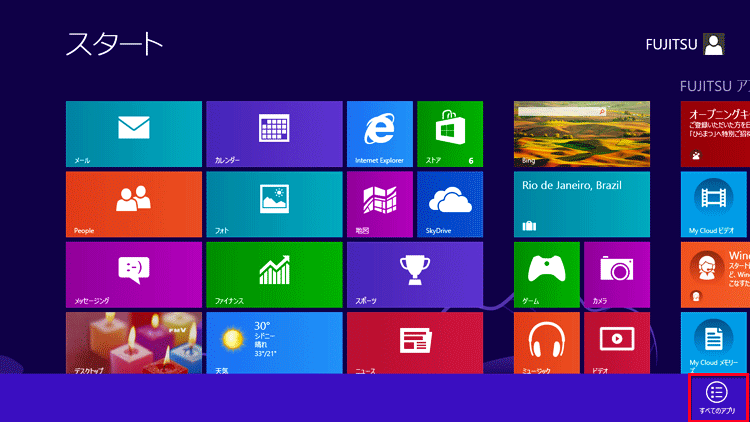Click the FUJITSU user account picture

[x=714, y=44]
